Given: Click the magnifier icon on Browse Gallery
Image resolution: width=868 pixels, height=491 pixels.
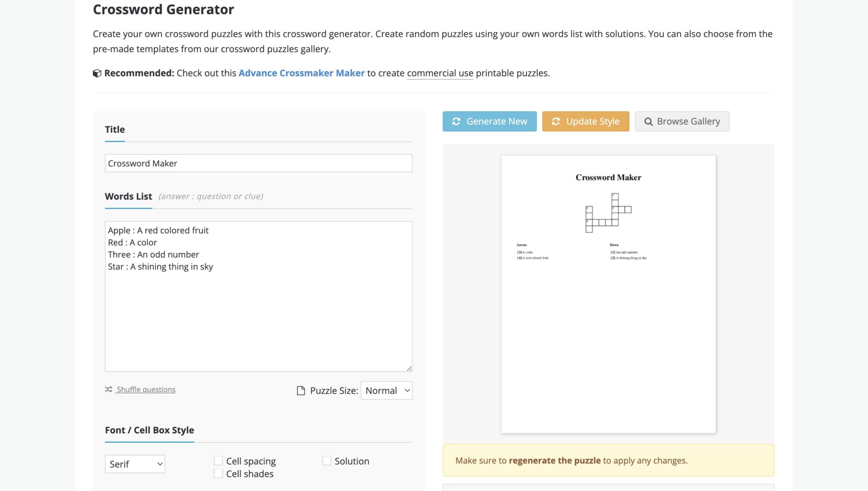Looking at the screenshot, I should tap(648, 122).
